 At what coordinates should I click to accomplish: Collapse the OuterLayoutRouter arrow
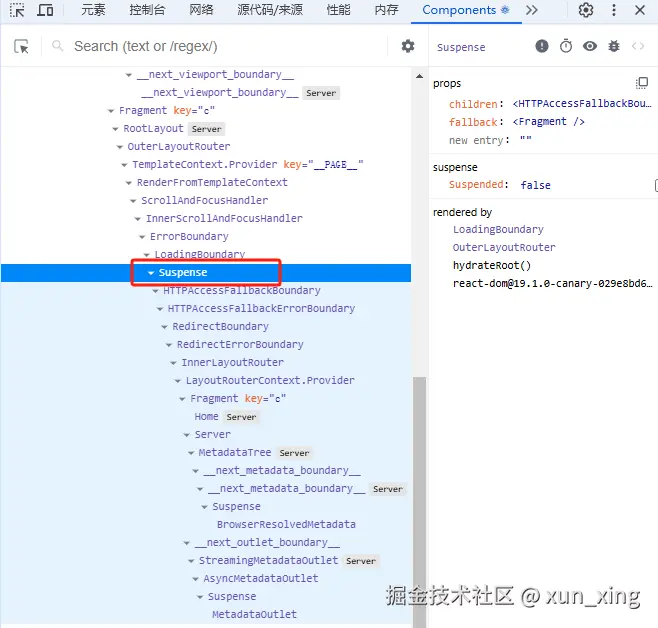coord(120,147)
